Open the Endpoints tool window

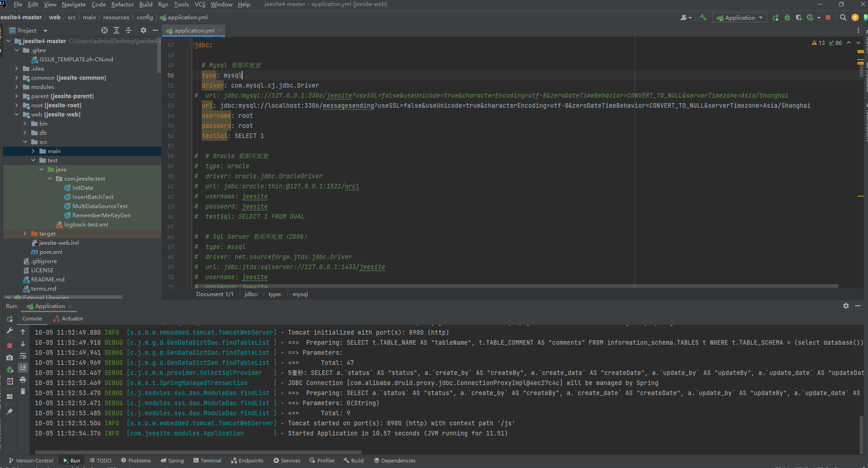click(247, 461)
